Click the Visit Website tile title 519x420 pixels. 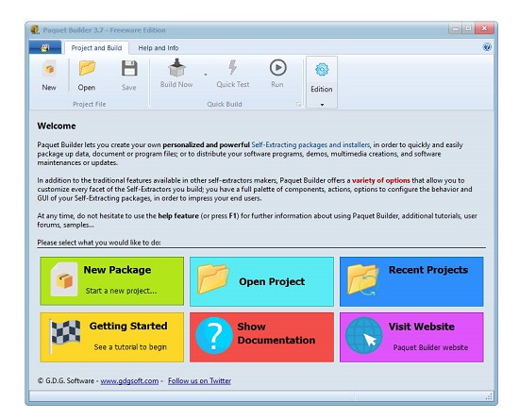tap(422, 327)
